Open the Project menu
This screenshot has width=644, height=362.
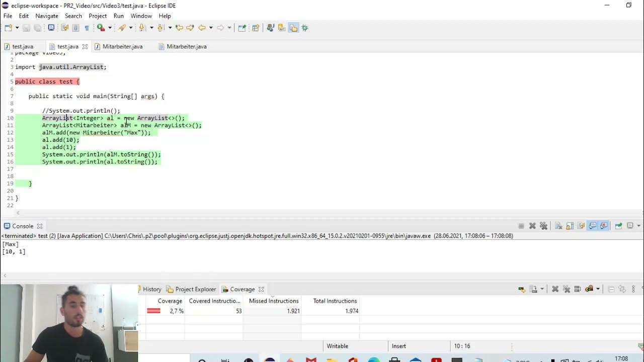click(98, 16)
